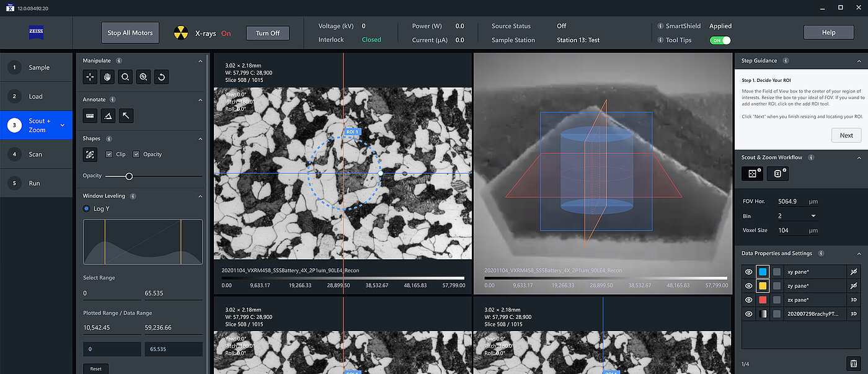Click the trash delete icon in Data Properties
Viewport: 868px width, 374px height.
[x=853, y=364]
